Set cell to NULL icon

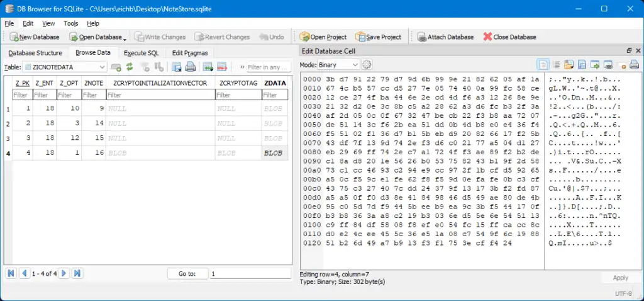623,65
